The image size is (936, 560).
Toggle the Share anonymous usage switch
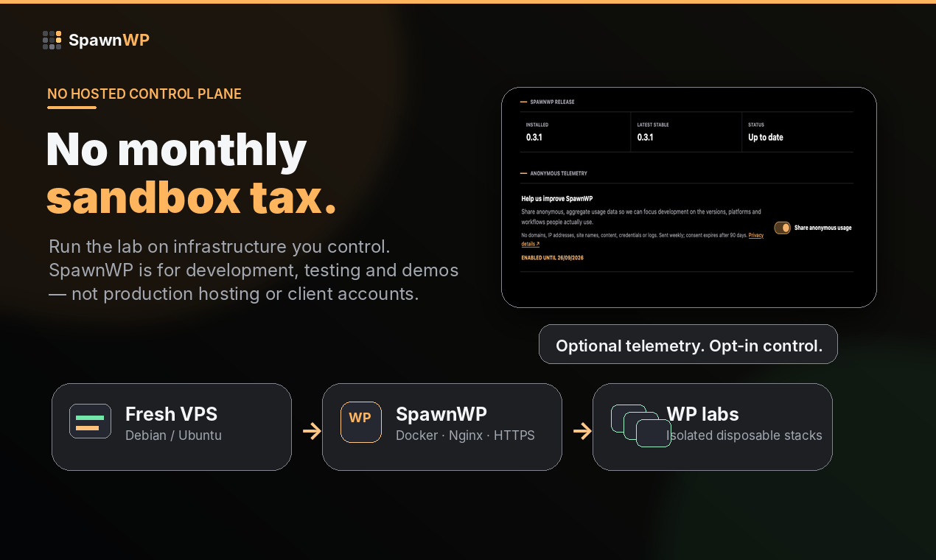coord(782,228)
